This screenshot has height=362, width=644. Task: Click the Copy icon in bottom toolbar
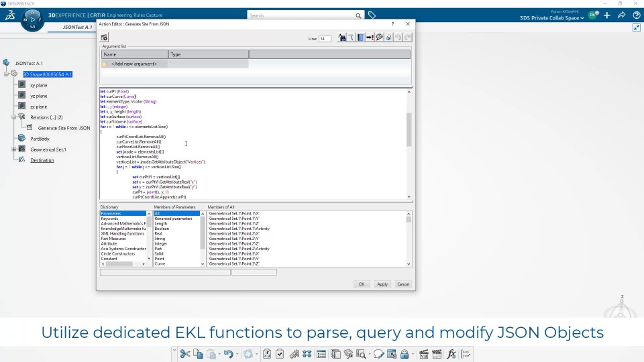tap(198, 354)
